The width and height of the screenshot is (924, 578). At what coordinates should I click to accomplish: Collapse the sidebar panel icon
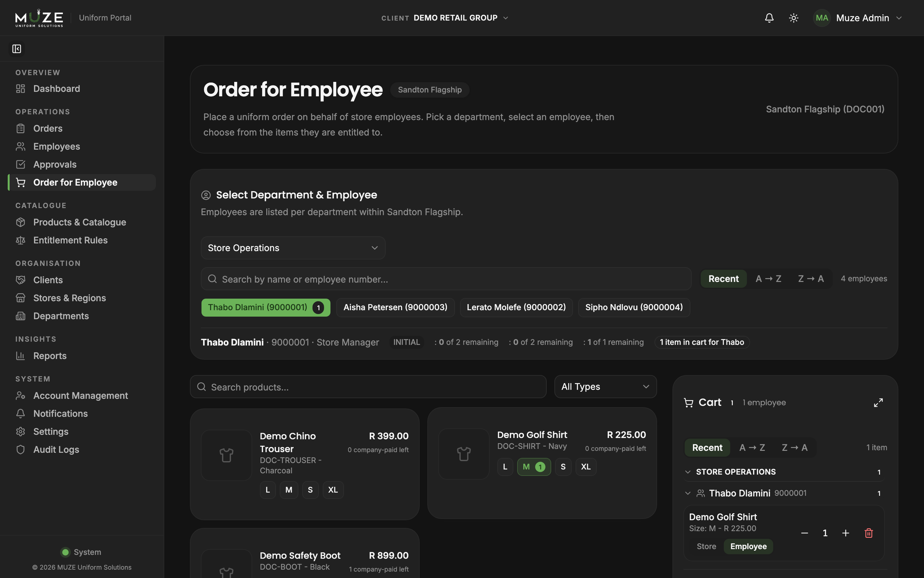pos(16,49)
